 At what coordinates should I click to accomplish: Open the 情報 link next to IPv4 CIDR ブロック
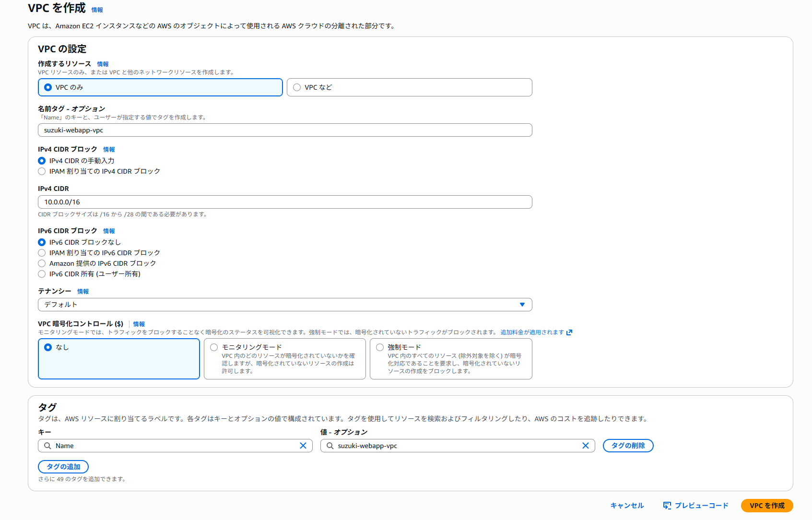coord(109,149)
